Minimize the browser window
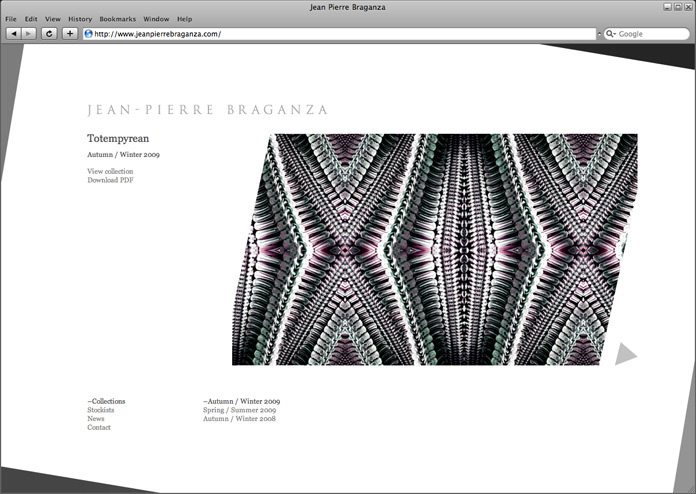696x494 pixels. click(667, 7)
